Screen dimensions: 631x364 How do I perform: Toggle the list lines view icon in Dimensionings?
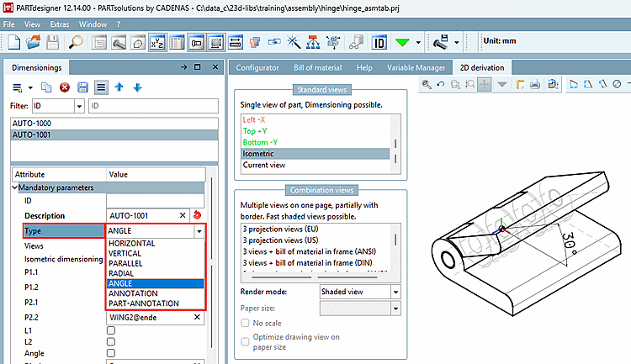tap(101, 87)
